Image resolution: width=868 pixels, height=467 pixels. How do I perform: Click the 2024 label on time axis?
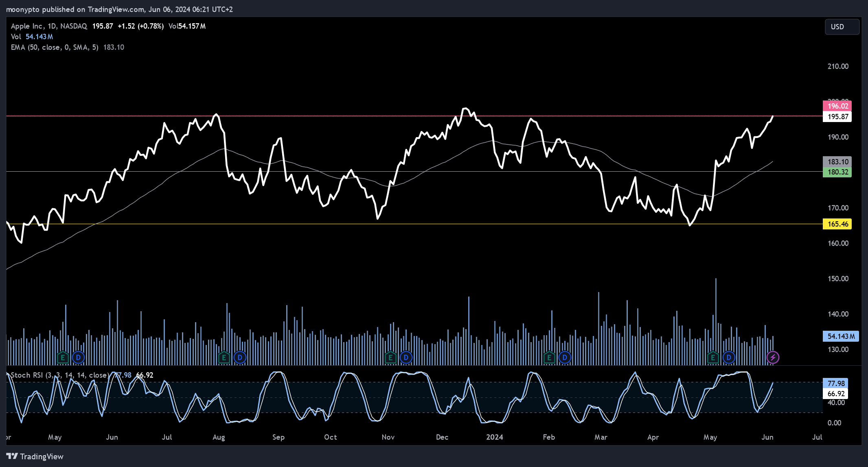click(495, 437)
